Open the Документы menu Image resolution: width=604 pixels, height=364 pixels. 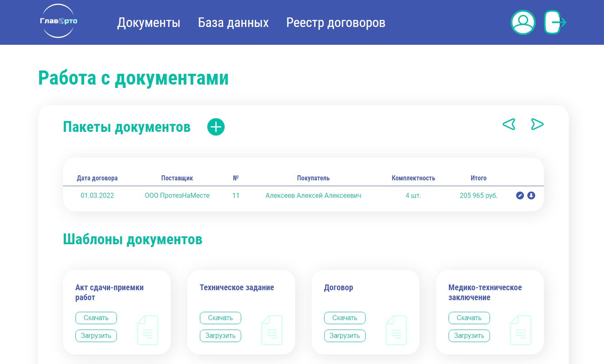pos(149,22)
